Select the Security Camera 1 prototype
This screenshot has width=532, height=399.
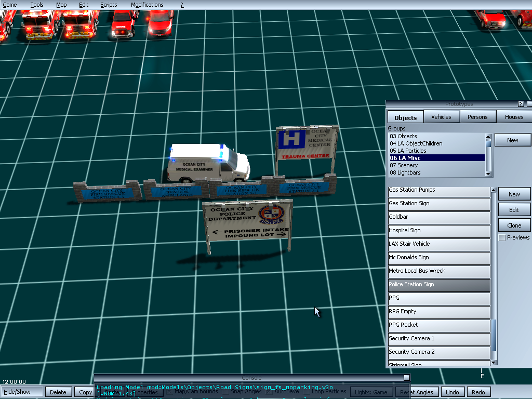(439, 340)
